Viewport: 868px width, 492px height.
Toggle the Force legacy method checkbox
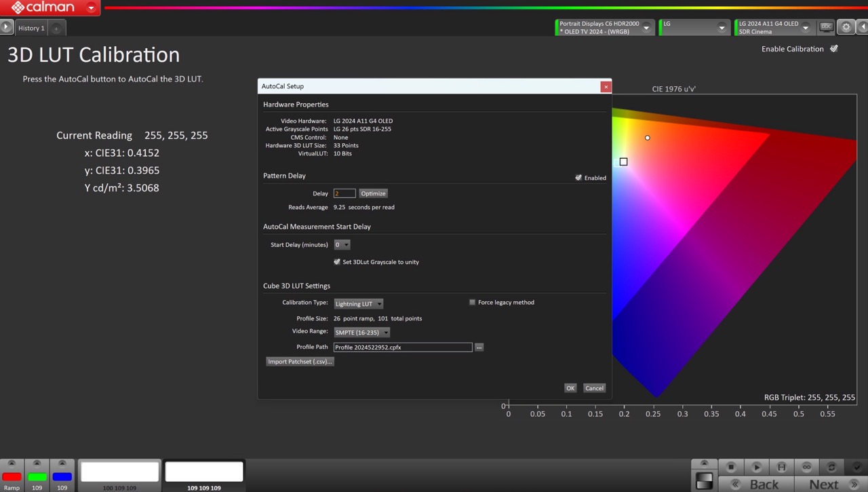coord(472,302)
